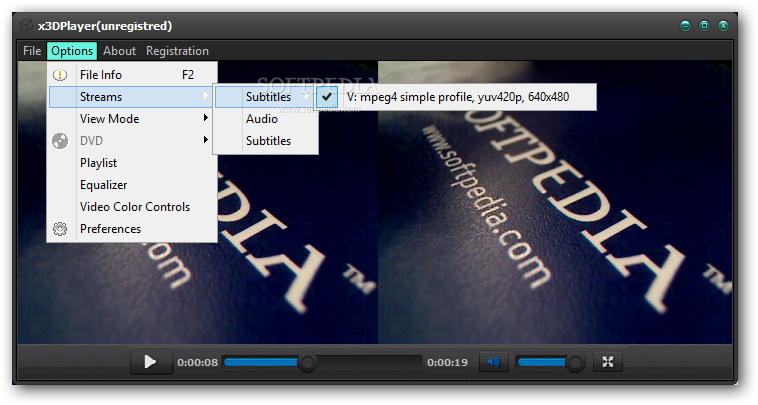Select the lower Subtitles submenu item
This screenshot has height=405, width=758.
pyautogui.click(x=265, y=141)
